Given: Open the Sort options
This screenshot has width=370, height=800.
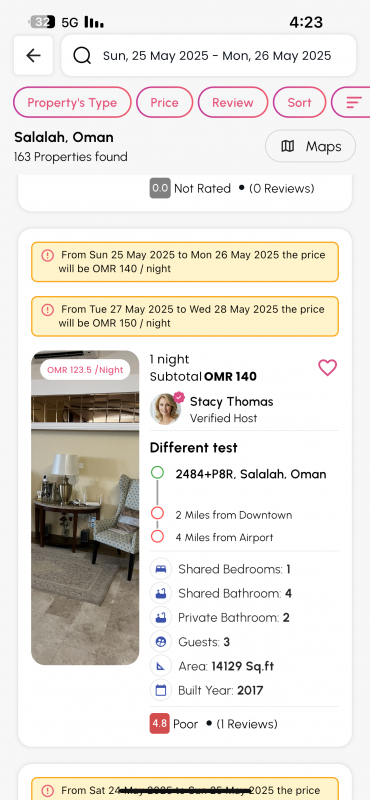Looking at the screenshot, I should 299,103.
